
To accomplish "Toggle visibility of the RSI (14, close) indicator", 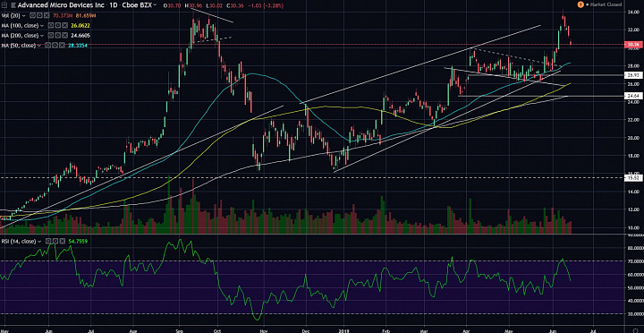I will click(x=48, y=241).
